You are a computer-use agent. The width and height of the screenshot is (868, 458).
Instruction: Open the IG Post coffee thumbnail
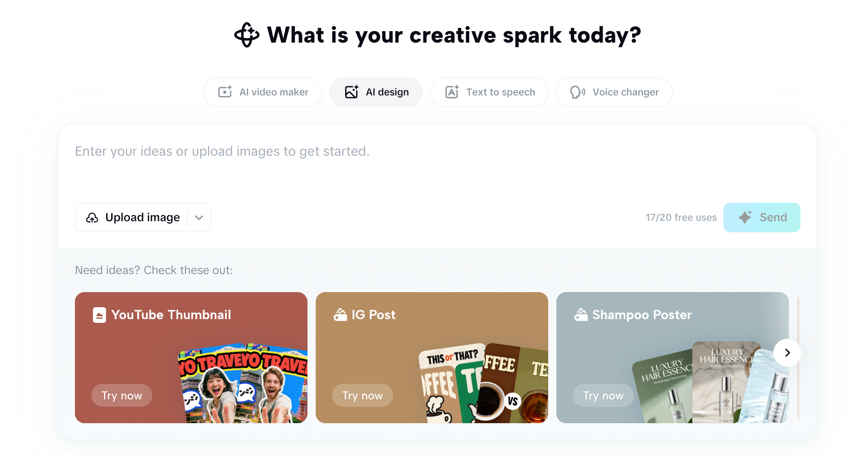tap(483, 383)
